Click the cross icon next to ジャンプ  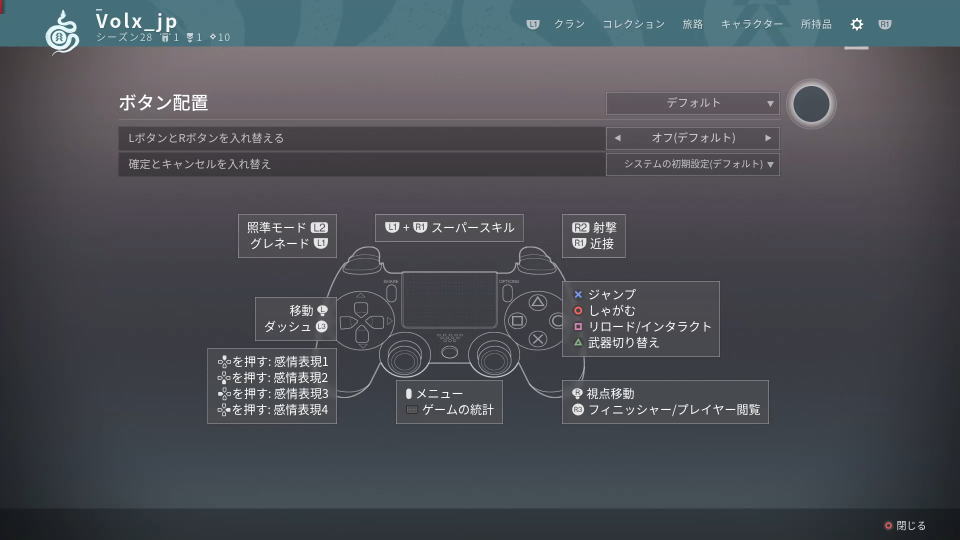point(578,294)
